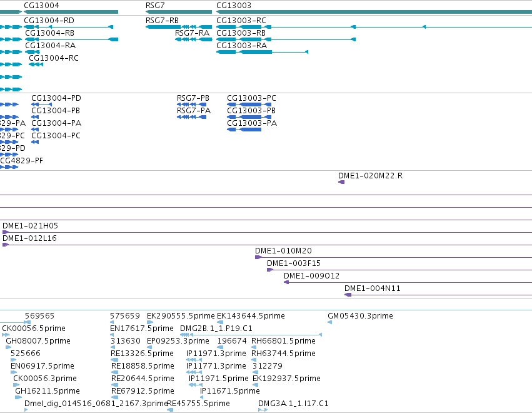
Task: Select EST RE18858.5prime
Action: (x=143, y=367)
